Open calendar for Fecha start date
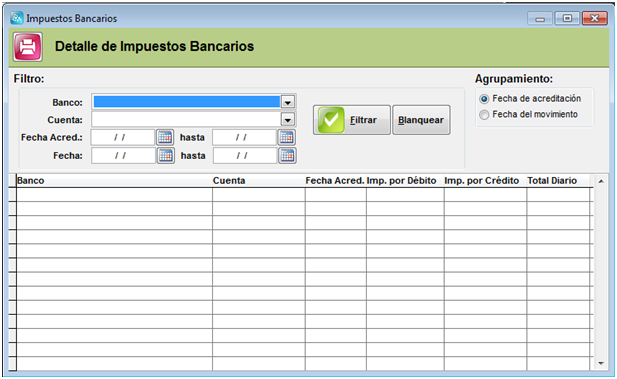 pos(166,155)
